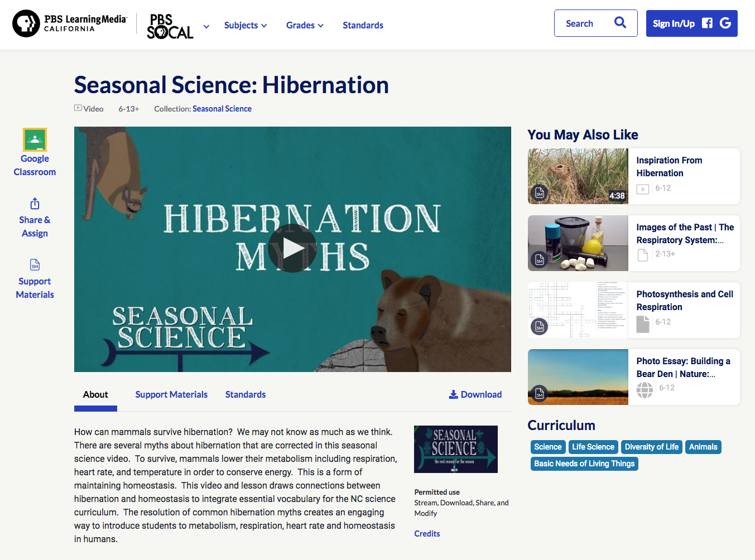Sign in using the Facebook icon
This screenshot has width=755, height=560.
706,23
